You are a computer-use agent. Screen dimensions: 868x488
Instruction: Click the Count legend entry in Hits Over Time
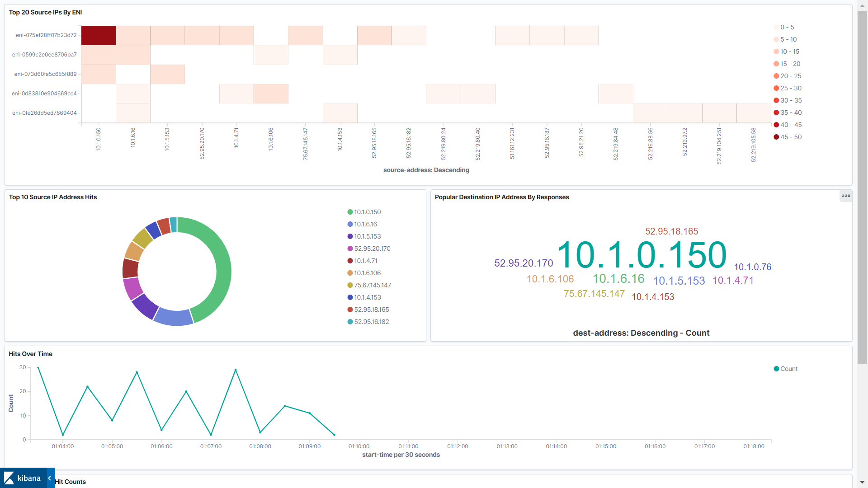point(786,369)
